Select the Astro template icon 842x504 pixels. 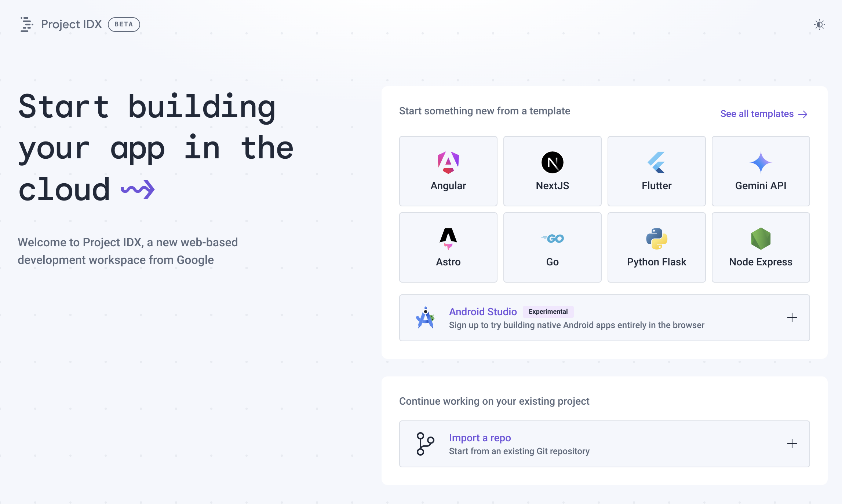point(448,238)
